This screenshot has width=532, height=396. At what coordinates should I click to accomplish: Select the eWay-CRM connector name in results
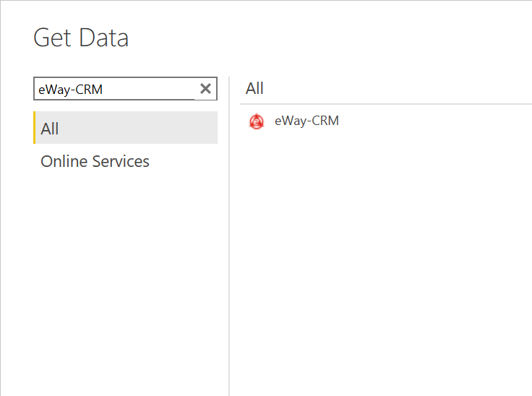[306, 121]
